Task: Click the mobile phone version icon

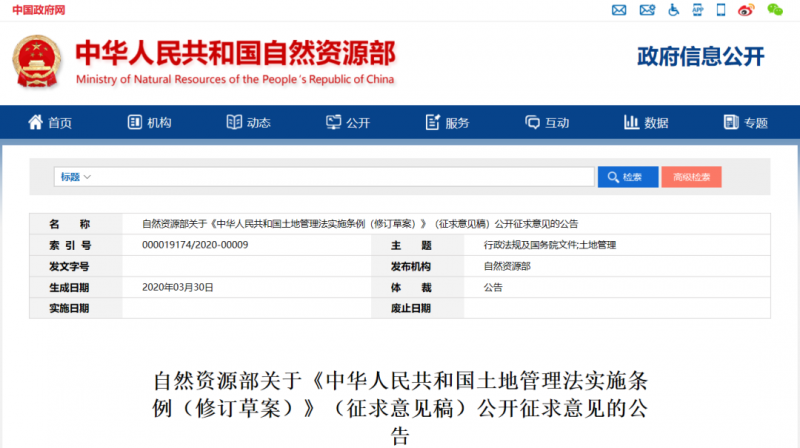Action: [721, 10]
